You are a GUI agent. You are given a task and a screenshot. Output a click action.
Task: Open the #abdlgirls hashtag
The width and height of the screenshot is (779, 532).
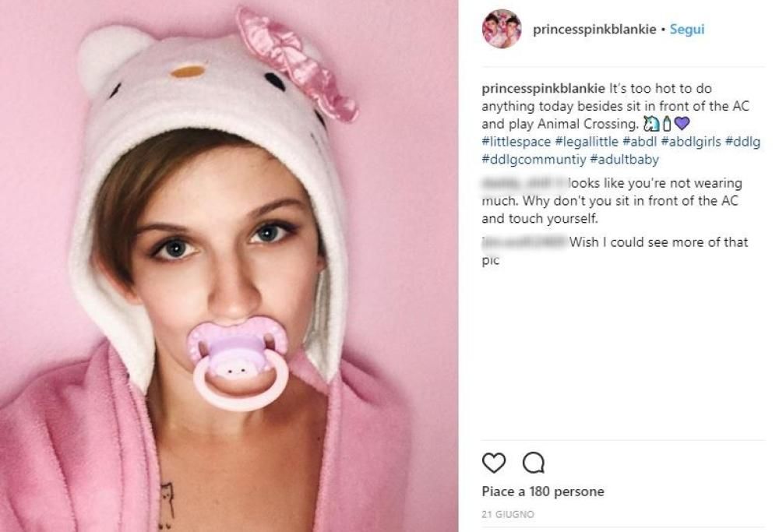click(x=690, y=142)
